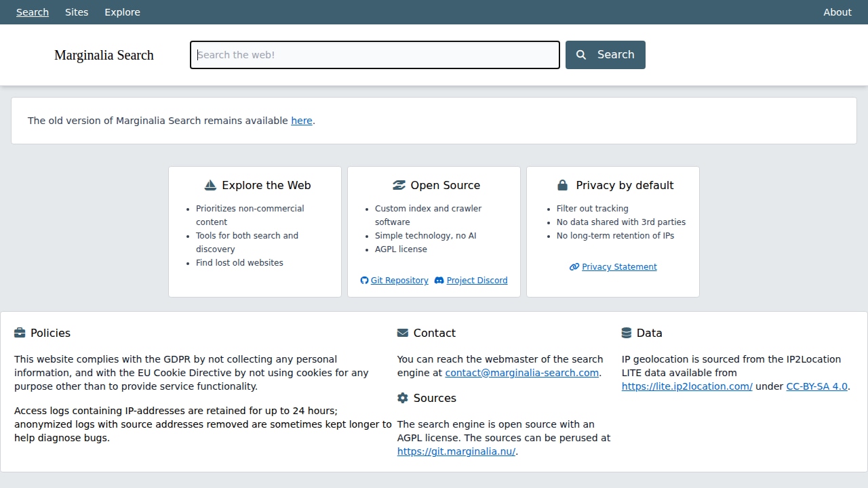Click the Search button with magnifier

(x=606, y=55)
